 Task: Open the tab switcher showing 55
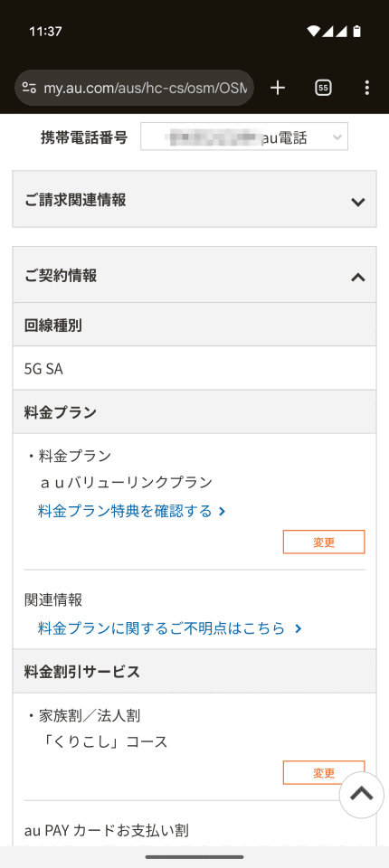coord(323,88)
